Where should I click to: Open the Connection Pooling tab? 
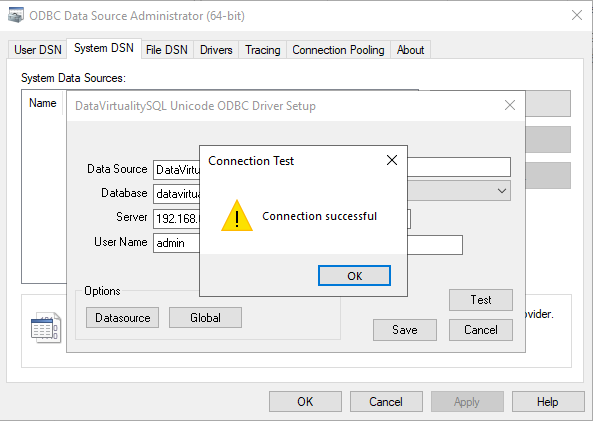coord(338,50)
